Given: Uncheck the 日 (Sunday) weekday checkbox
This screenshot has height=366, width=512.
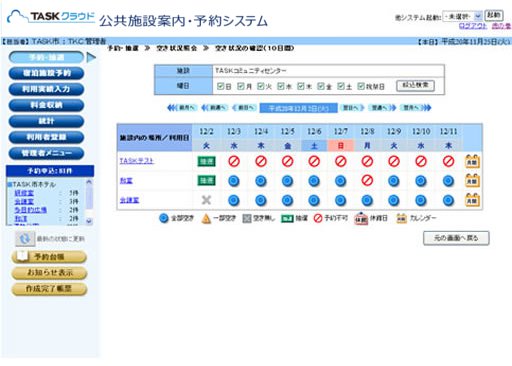Looking at the screenshot, I should (x=220, y=86).
